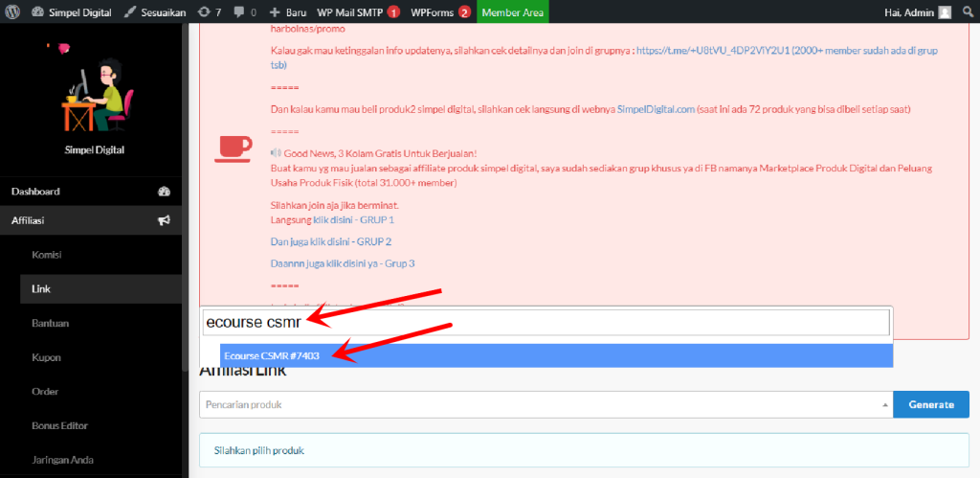
Task: Open Bonus Editor submenu item
Action: (x=59, y=425)
